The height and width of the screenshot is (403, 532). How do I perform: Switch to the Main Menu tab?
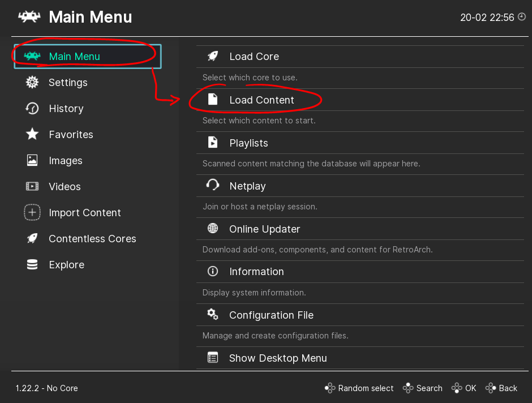point(74,56)
